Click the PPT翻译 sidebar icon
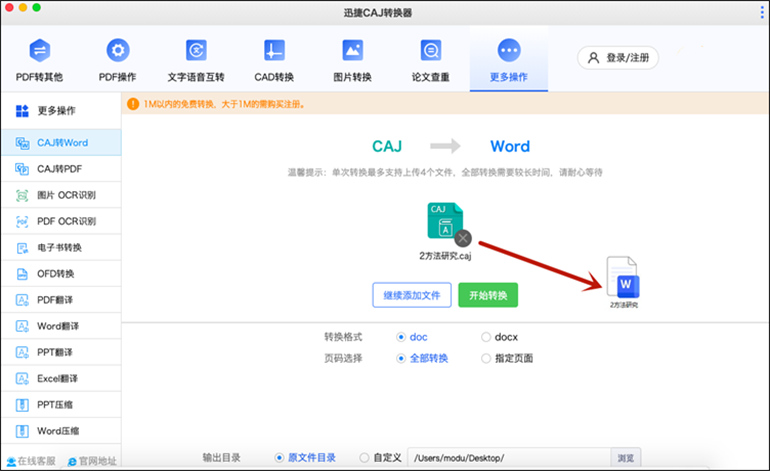 tap(22, 353)
